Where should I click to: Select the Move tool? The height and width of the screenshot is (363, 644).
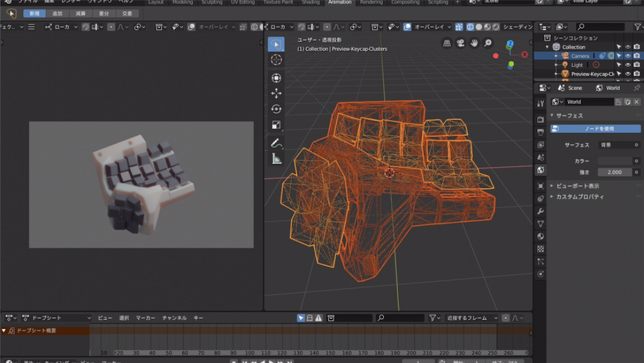tap(276, 93)
